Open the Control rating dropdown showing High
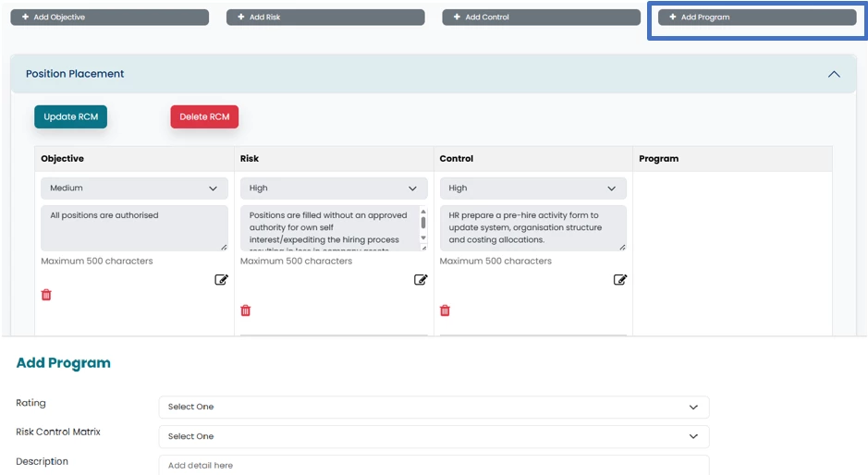Screen dimensions: 868x475 [x=532, y=189]
